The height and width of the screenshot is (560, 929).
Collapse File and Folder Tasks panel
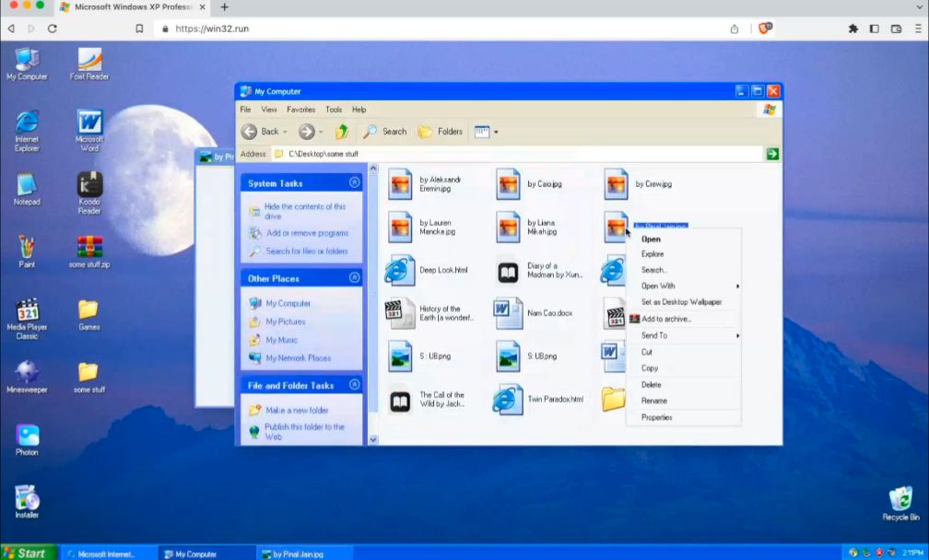tap(354, 385)
